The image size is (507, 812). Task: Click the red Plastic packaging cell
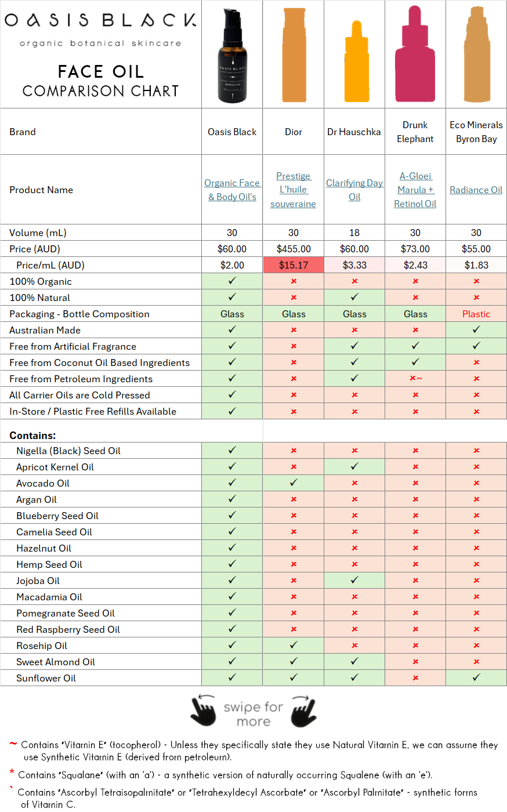pyautogui.click(x=476, y=314)
